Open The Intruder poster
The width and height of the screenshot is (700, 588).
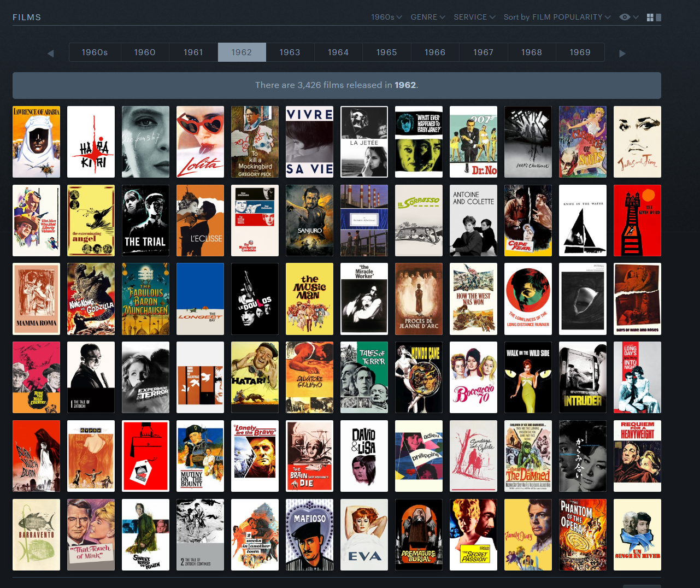point(583,378)
